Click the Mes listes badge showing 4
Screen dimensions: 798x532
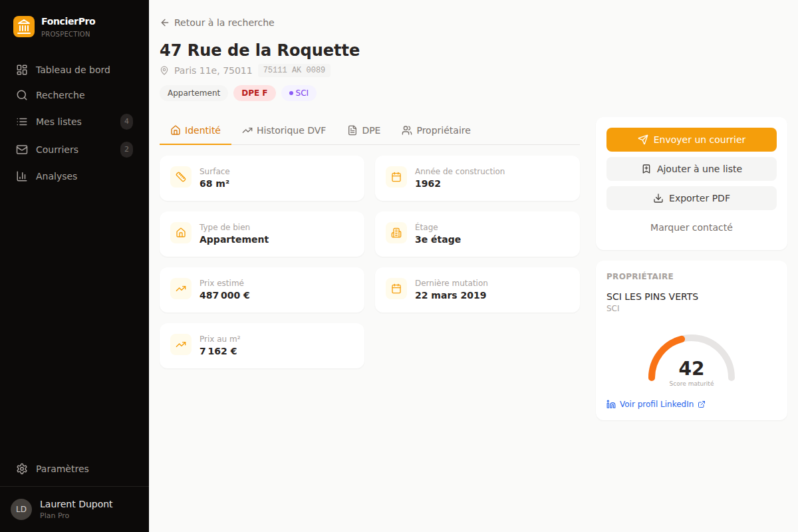[x=126, y=122]
